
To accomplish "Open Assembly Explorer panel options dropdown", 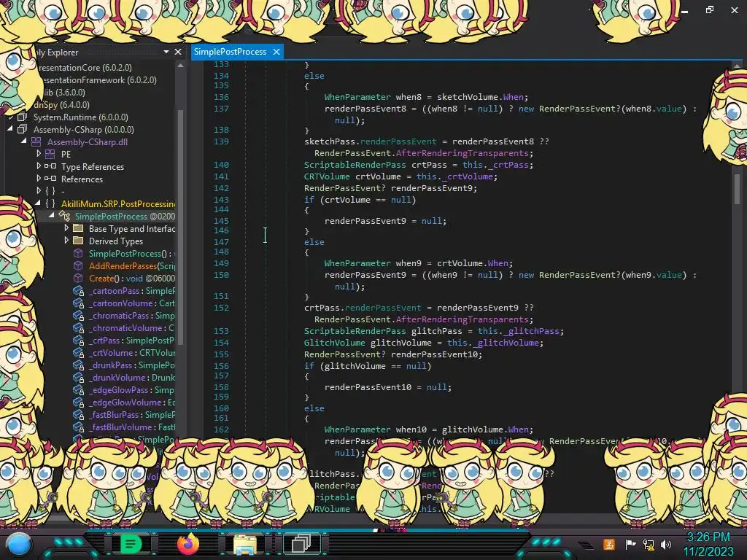I will tap(166, 52).
